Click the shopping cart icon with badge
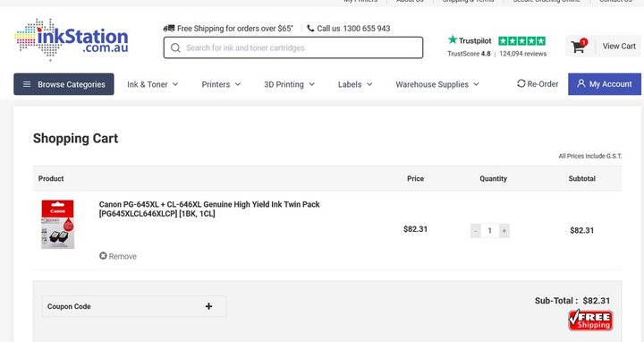This screenshot has height=342, width=644. click(579, 46)
